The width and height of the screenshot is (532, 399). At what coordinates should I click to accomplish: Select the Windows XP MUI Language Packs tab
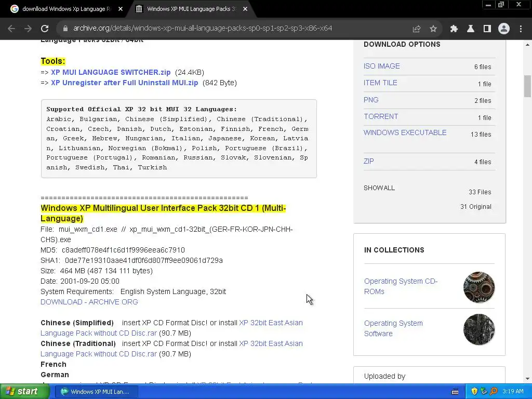191,9
